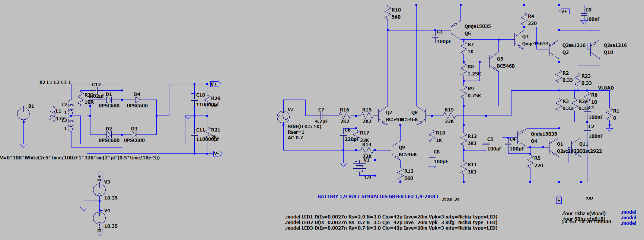Image resolution: width=644 pixels, height=240 pixels.
Task: Select the C9 100nF capacitor symbol
Action: click(584, 16)
